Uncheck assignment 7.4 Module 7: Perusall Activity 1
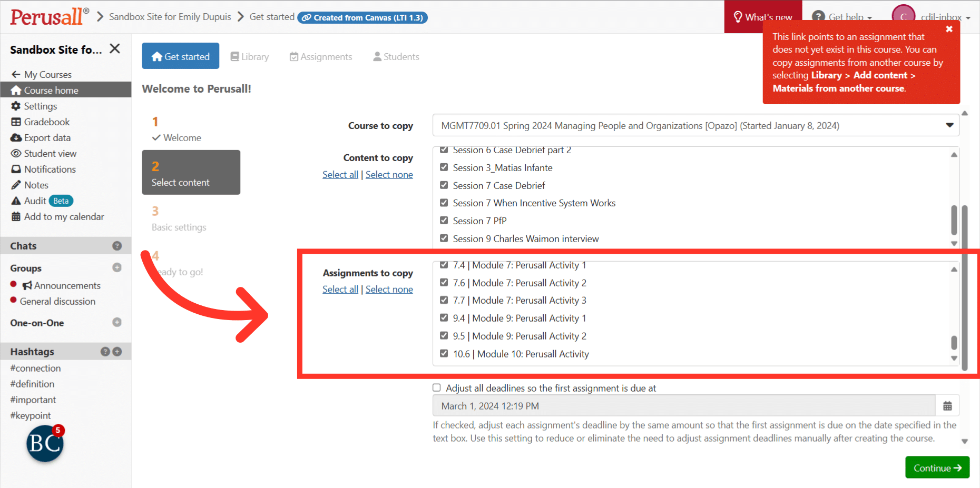The width and height of the screenshot is (980, 488). point(444,265)
